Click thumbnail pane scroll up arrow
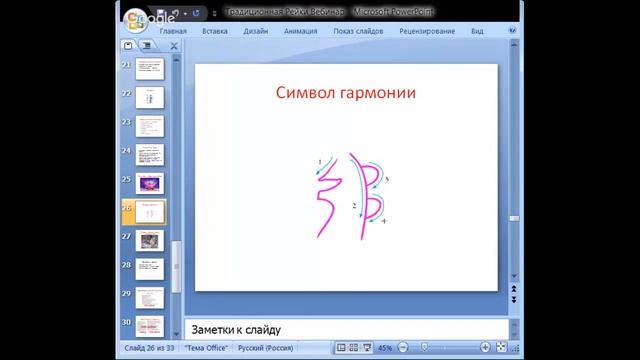640x360 pixels. click(176, 60)
